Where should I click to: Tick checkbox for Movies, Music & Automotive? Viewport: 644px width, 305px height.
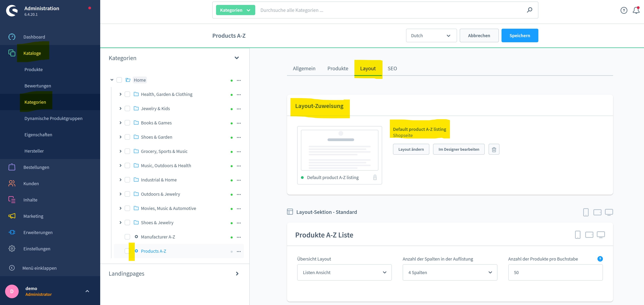click(127, 208)
